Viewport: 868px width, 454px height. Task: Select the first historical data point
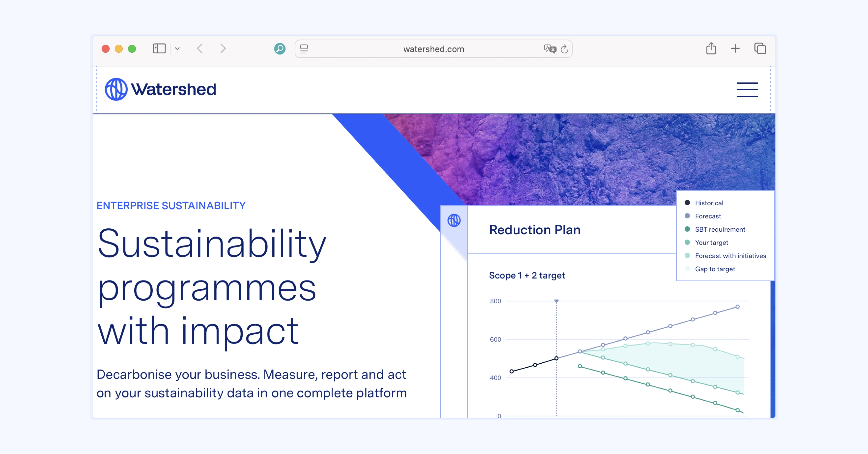512,371
